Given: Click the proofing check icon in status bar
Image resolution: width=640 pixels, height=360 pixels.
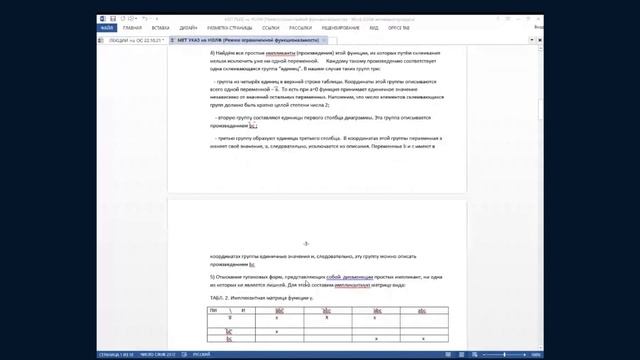Looking at the screenshot, I should pyautogui.click(x=184, y=355).
